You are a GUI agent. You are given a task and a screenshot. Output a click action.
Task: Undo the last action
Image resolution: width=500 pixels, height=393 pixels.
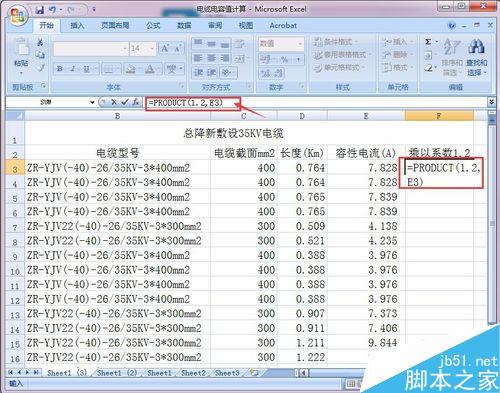click(x=53, y=9)
